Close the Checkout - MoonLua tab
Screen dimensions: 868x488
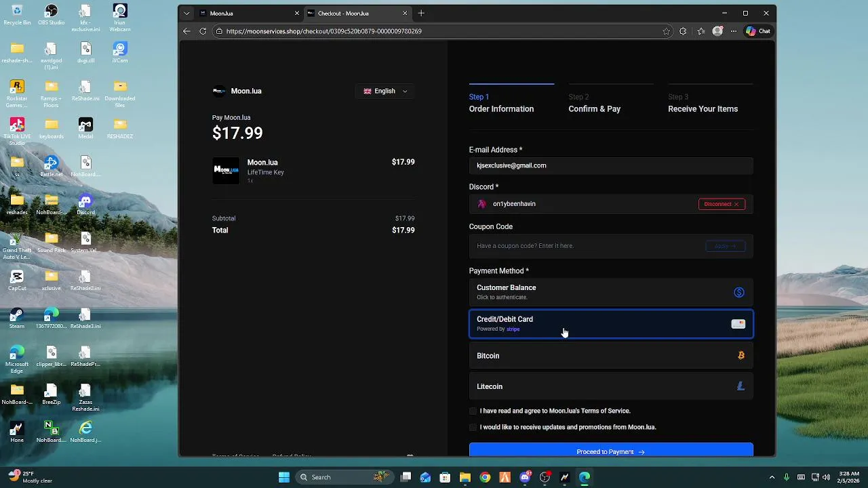click(406, 13)
